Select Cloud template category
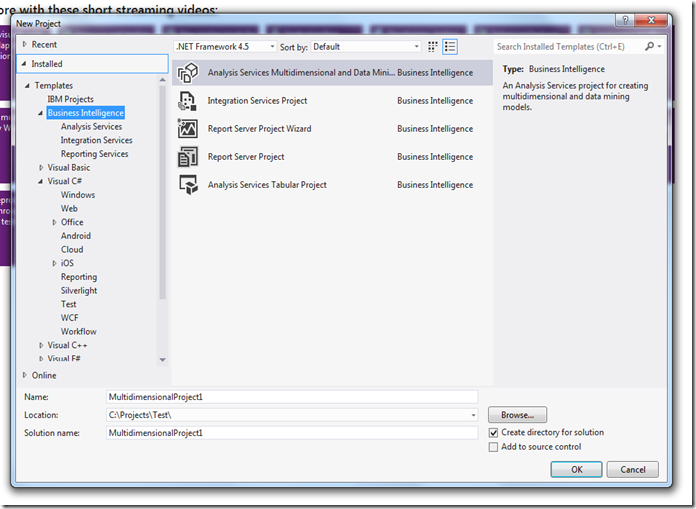 pos(72,249)
